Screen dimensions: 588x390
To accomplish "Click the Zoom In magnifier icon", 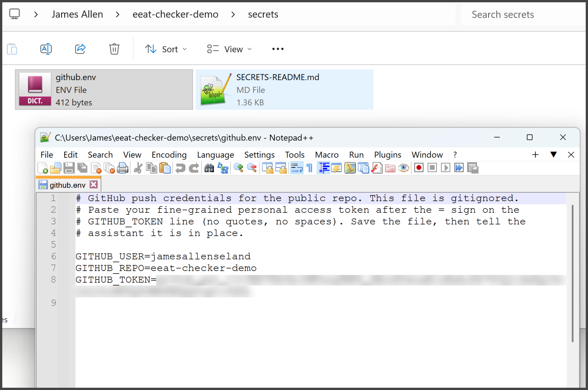I will point(238,168).
